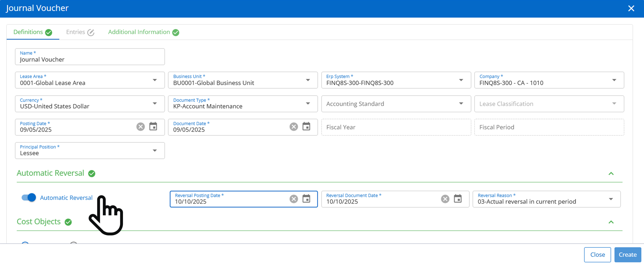Open the Document Date calendar picker

[x=306, y=127]
